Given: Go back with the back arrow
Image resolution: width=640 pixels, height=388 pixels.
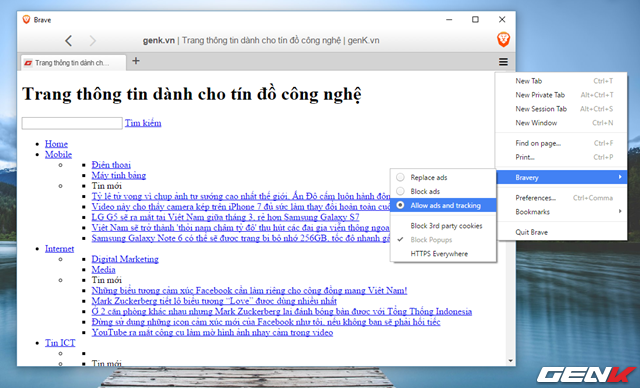Looking at the screenshot, I should pyautogui.click(x=69, y=40).
